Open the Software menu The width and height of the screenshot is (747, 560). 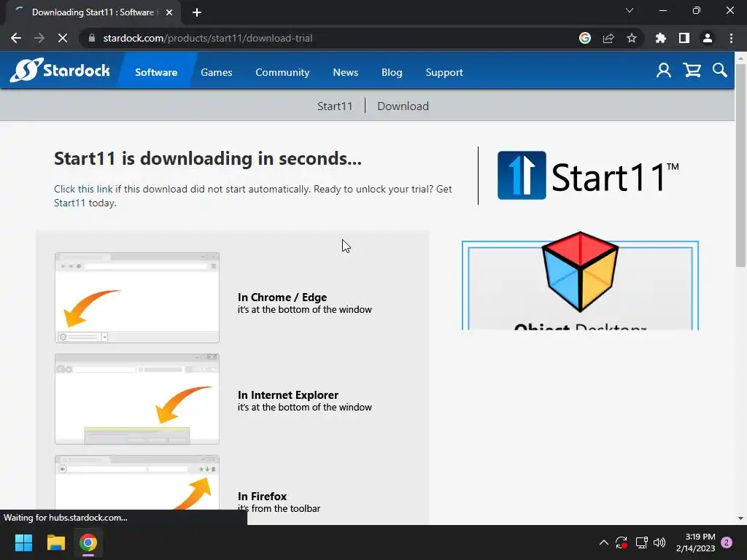point(156,72)
